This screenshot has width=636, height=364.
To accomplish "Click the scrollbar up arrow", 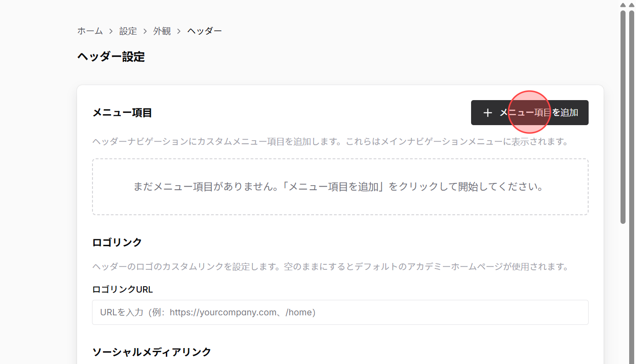I will [623, 5].
